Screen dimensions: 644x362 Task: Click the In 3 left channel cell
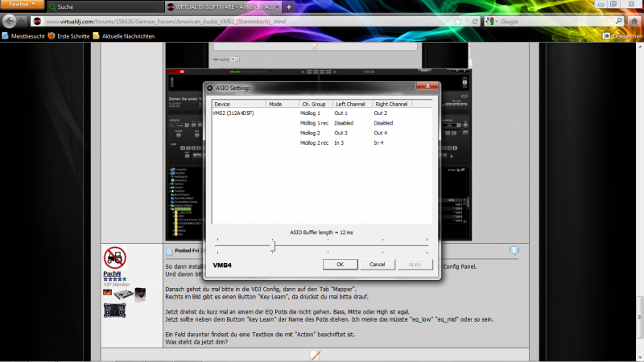[x=339, y=143]
